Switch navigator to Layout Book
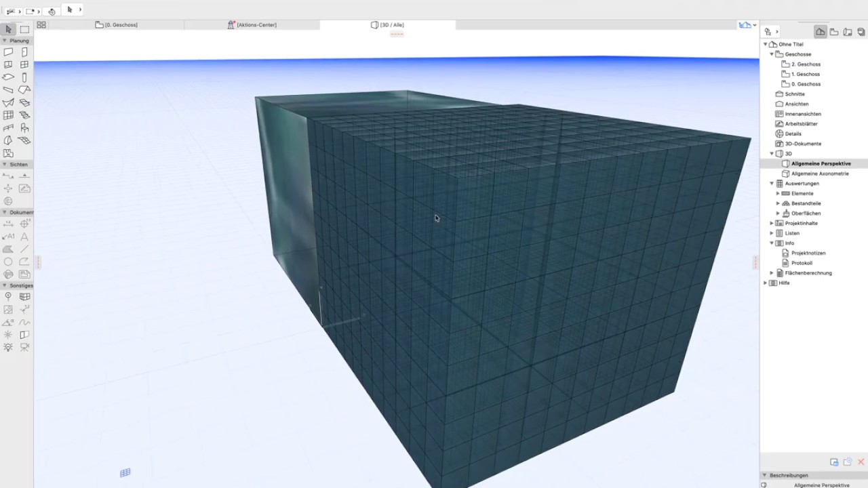The width and height of the screenshot is (868, 488). [x=848, y=31]
